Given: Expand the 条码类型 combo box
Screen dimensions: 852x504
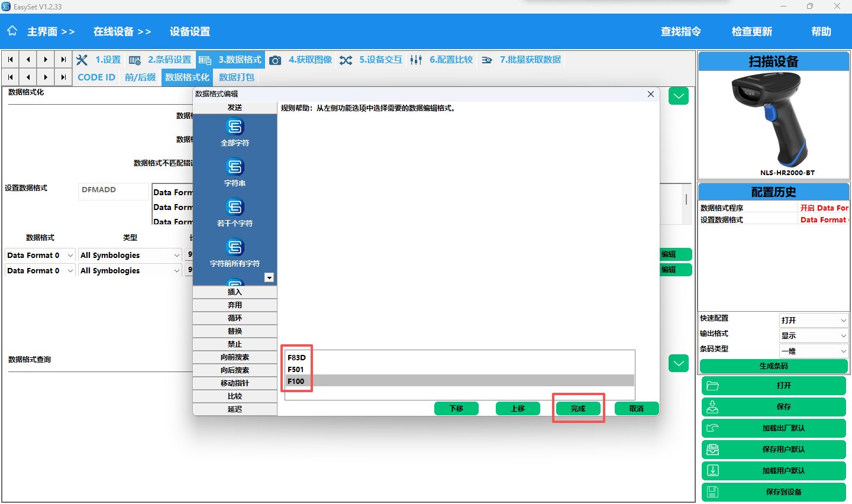Looking at the screenshot, I should 814,351.
